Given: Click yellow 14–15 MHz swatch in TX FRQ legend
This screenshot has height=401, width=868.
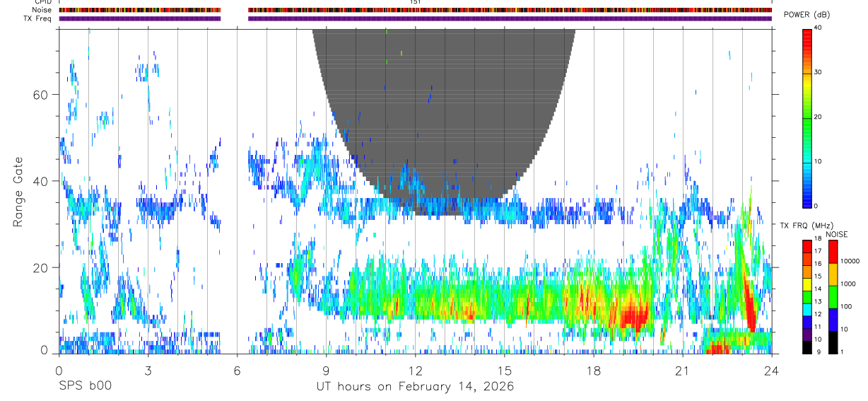Looking at the screenshot, I should tap(807, 284).
